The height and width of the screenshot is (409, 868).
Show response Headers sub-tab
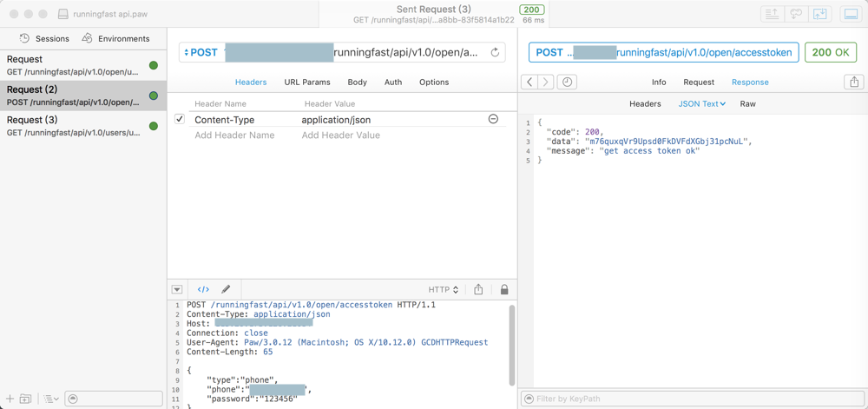tap(645, 103)
